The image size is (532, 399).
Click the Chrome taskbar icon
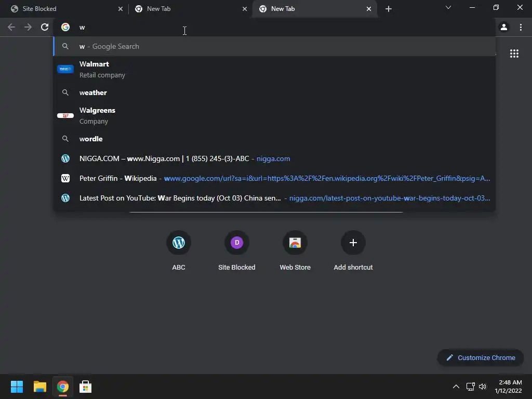[62, 387]
